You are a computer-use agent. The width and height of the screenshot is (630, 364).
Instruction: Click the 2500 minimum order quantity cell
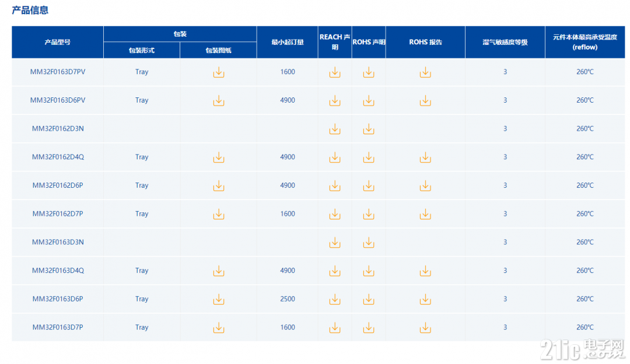pos(288,299)
